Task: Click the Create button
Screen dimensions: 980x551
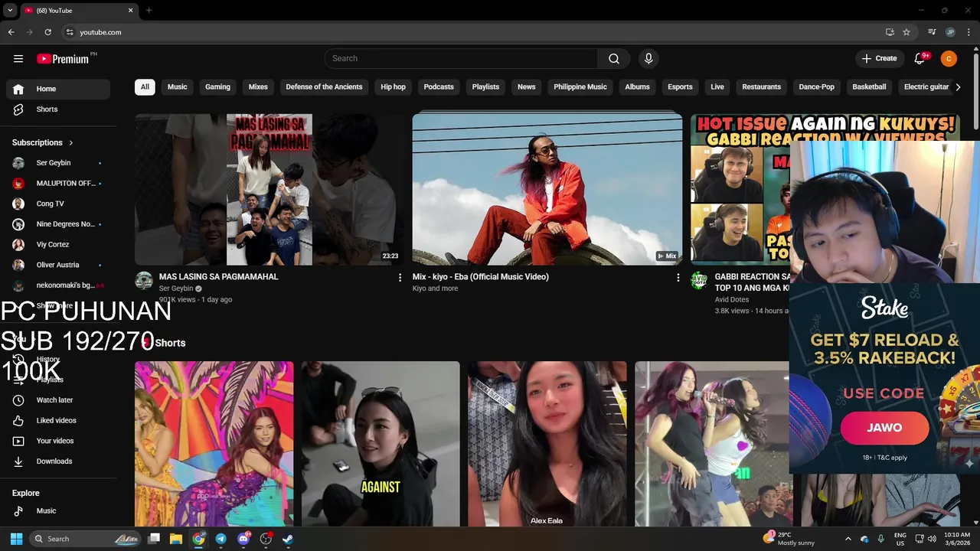Action: [x=879, y=59]
